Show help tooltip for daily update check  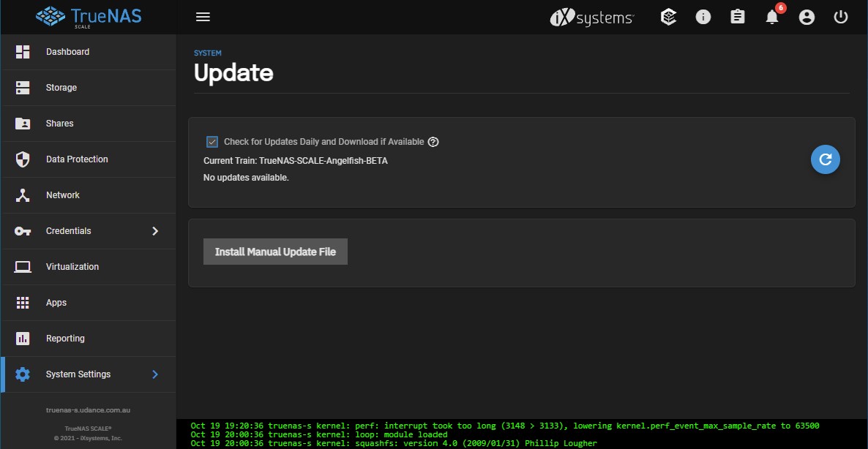[433, 142]
